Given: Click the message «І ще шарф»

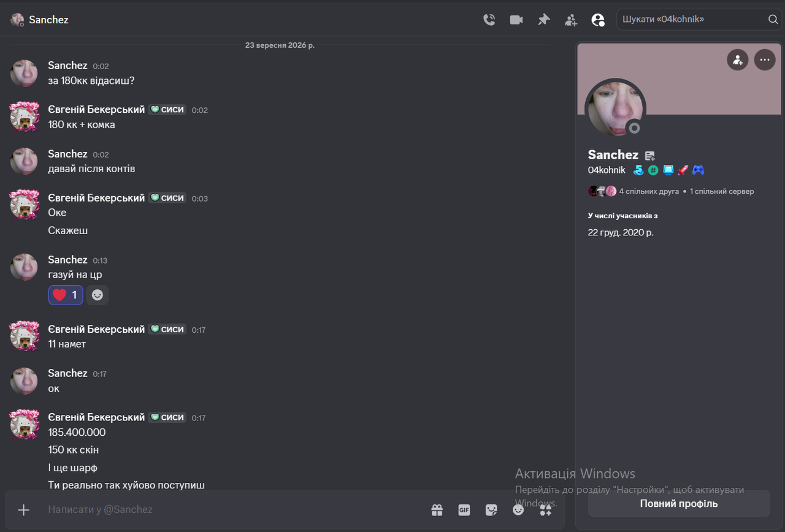Looking at the screenshot, I should 72,468.
